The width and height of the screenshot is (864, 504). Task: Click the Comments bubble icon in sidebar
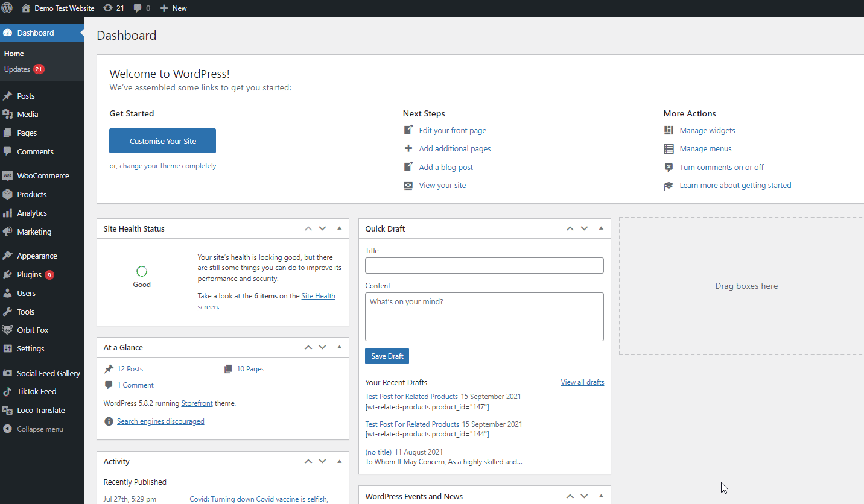7,151
